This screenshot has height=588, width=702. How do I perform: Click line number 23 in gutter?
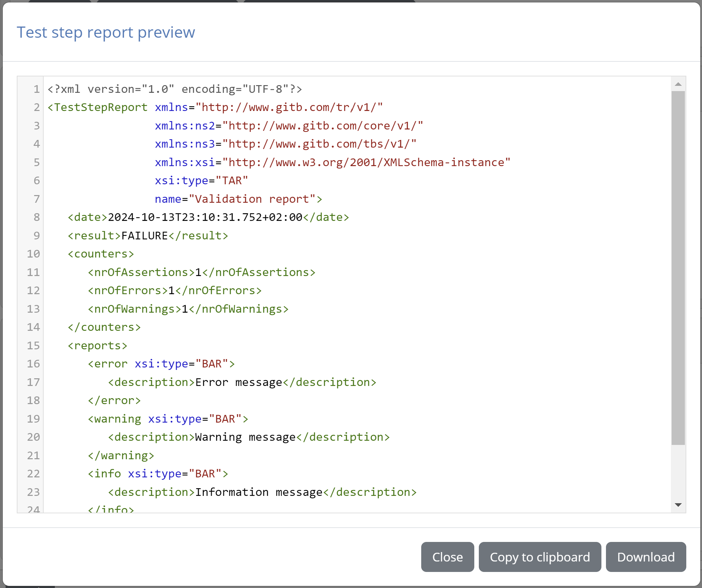pyautogui.click(x=34, y=492)
